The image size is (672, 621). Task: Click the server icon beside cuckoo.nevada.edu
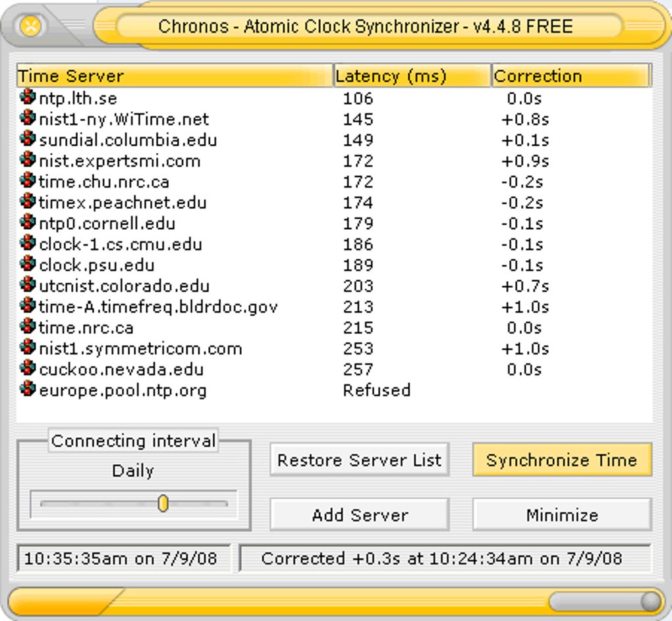[28, 368]
